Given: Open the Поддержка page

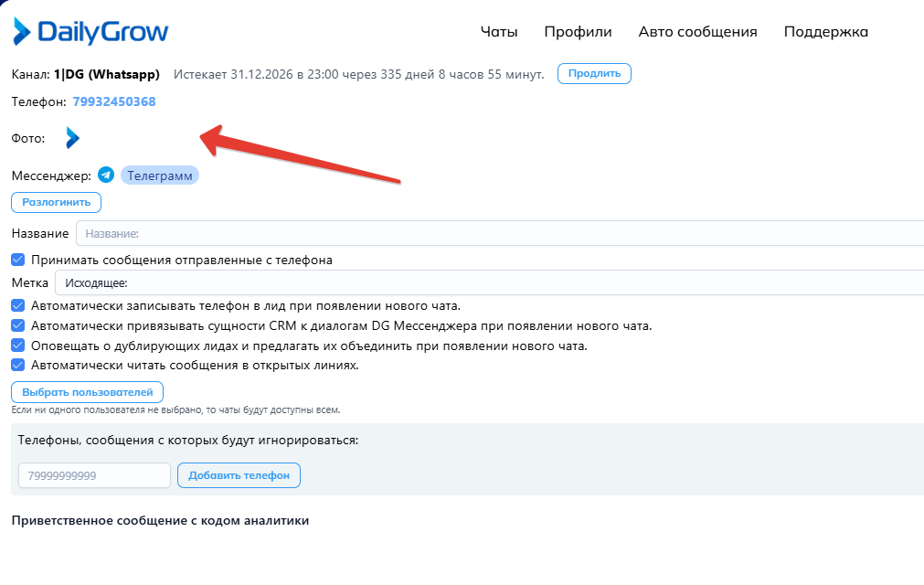Looking at the screenshot, I should [x=825, y=32].
